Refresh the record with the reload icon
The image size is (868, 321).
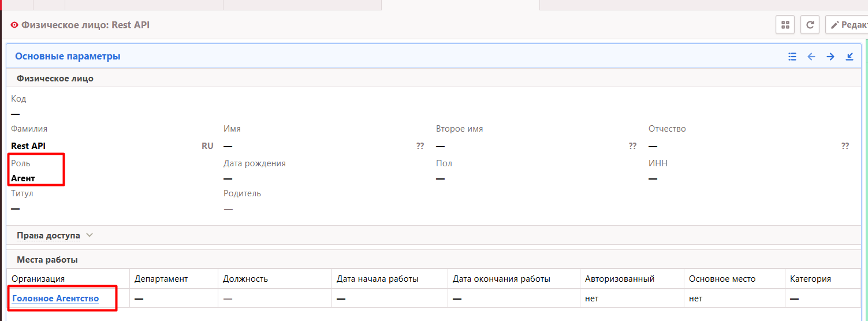click(810, 25)
